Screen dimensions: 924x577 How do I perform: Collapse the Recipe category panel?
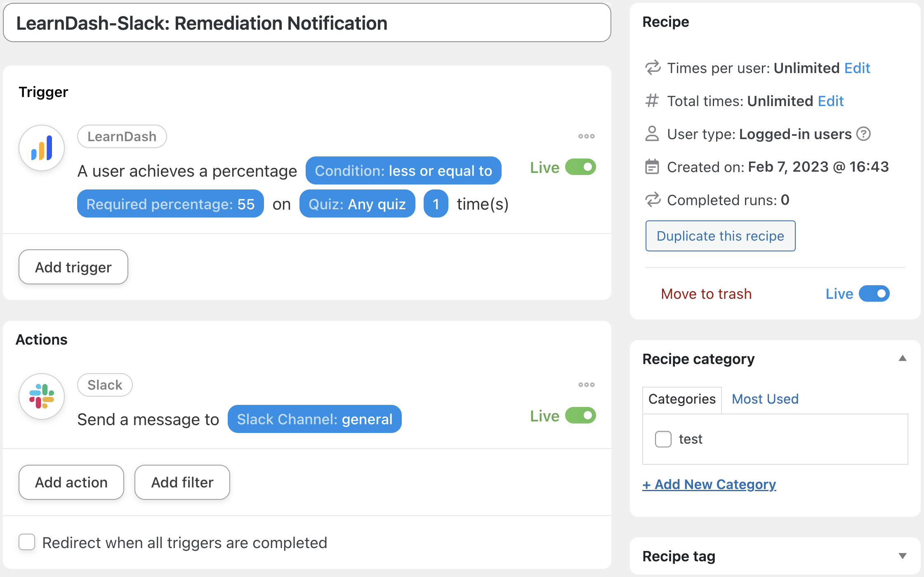tap(903, 359)
